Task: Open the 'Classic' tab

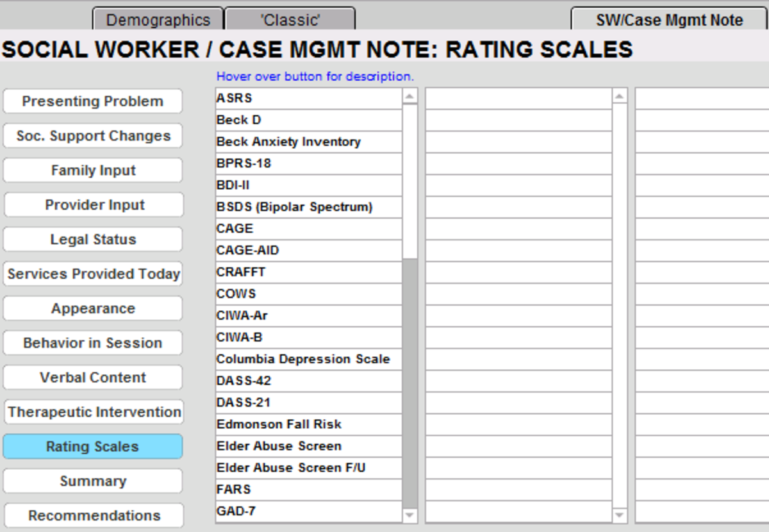Action: tap(289, 19)
